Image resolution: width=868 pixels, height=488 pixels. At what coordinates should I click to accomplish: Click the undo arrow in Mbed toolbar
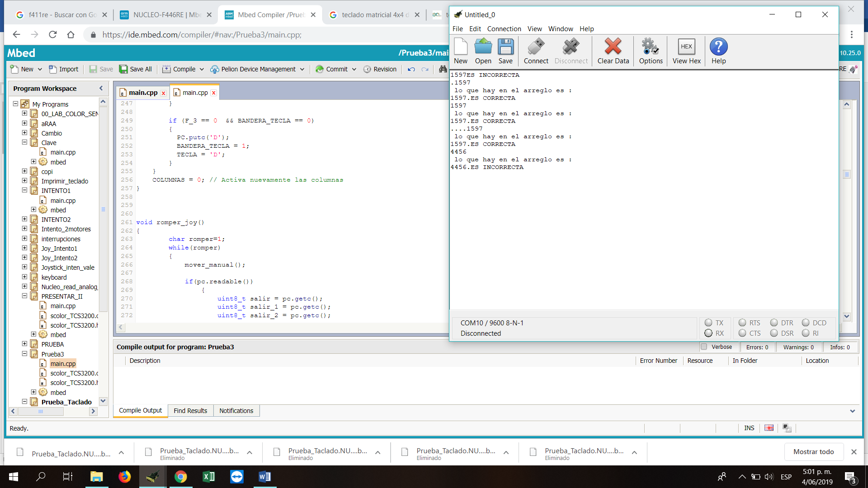[x=411, y=69]
